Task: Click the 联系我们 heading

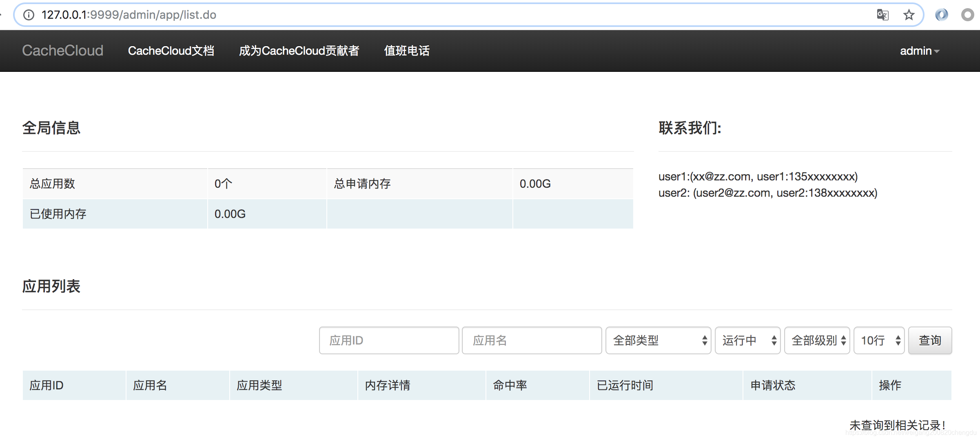Action: pyautogui.click(x=690, y=128)
